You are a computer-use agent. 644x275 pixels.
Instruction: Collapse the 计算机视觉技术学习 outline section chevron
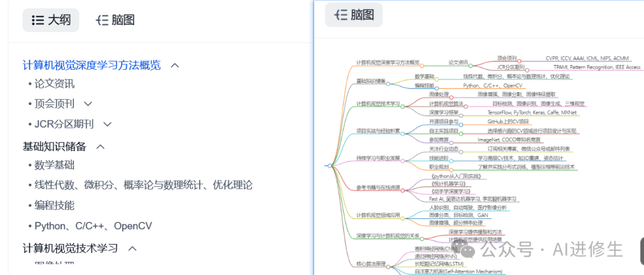click(132, 248)
